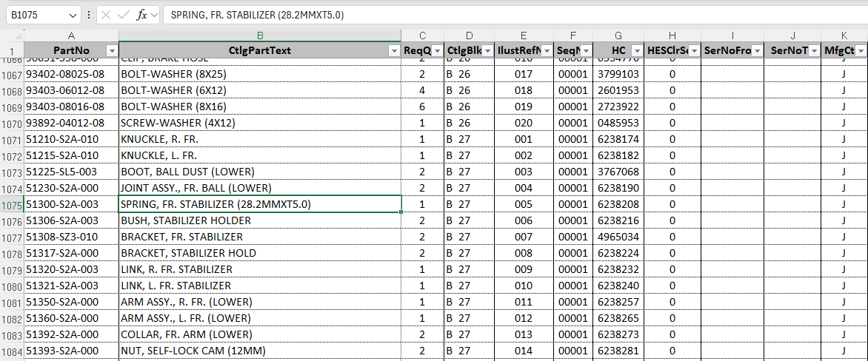
Task: Open the CtlgBlk column filter dropdown
Action: [488, 50]
